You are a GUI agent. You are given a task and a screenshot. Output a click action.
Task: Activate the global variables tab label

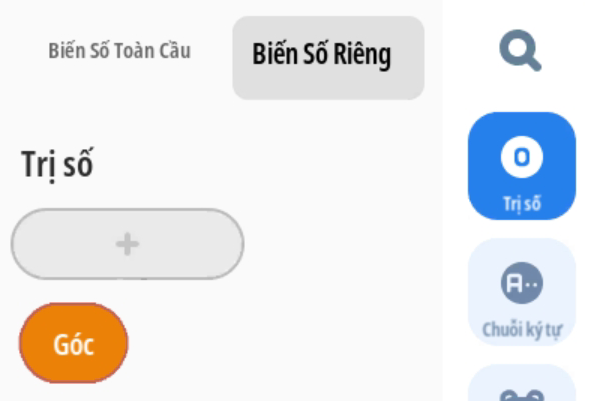pyautogui.click(x=119, y=51)
